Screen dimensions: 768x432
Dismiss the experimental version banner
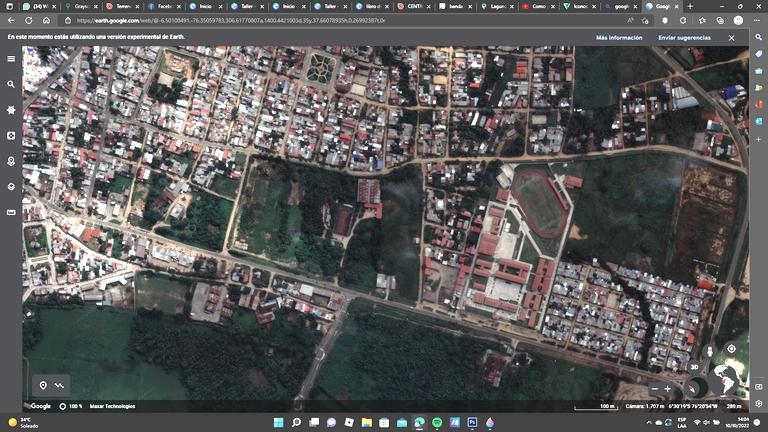click(x=731, y=37)
